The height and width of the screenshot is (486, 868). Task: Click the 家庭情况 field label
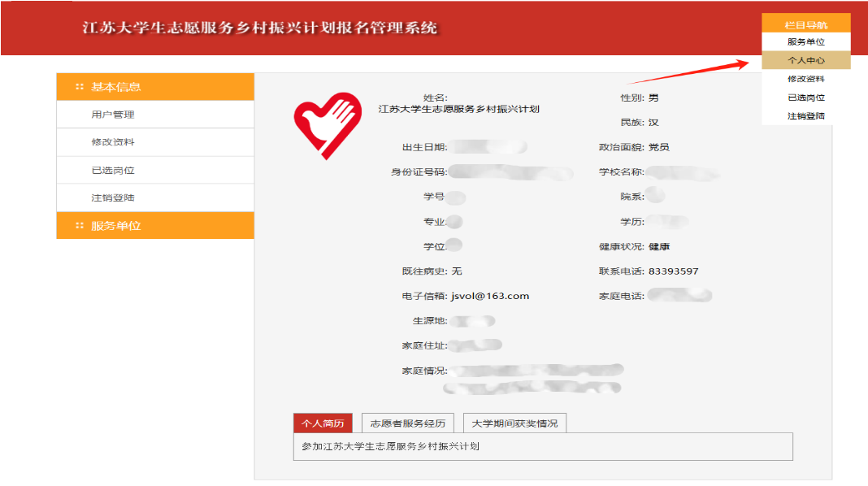424,371
